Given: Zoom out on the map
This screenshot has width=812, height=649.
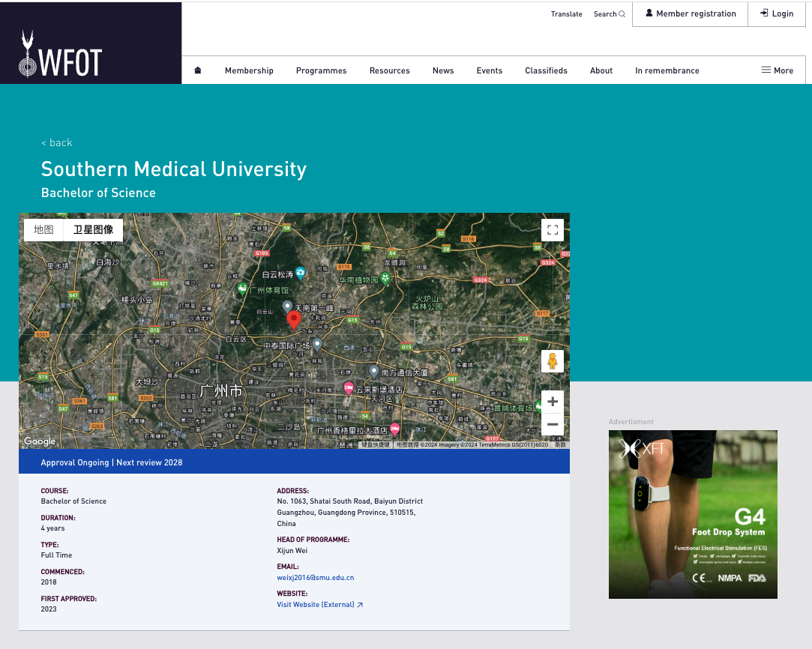Looking at the screenshot, I should 553,424.
